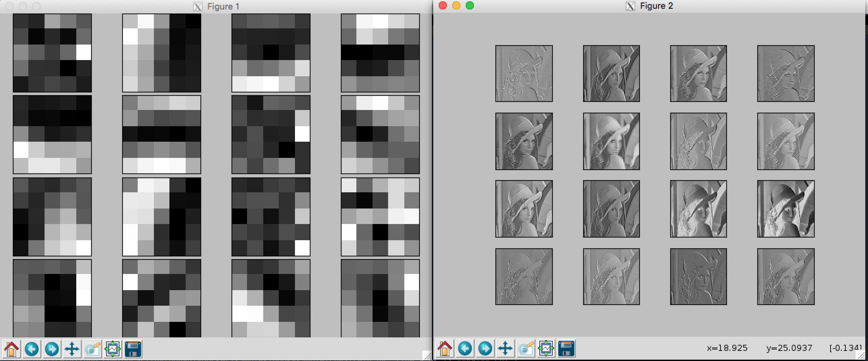Select Pan tool in Figure 1 toolbar

[72, 349]
